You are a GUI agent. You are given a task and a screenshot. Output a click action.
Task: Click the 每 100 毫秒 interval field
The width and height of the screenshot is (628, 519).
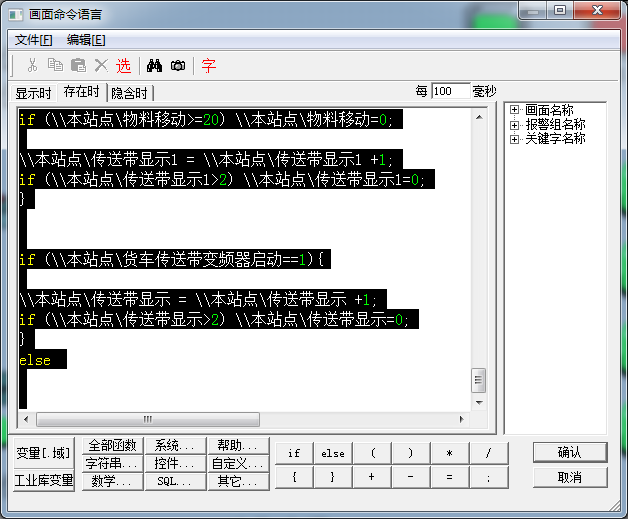pyautogui.click(x=451, y=91)
